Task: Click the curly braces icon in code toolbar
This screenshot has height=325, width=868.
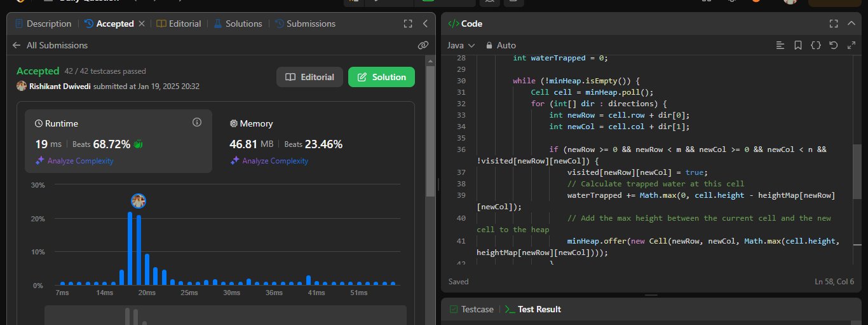Action: (816, 45)
